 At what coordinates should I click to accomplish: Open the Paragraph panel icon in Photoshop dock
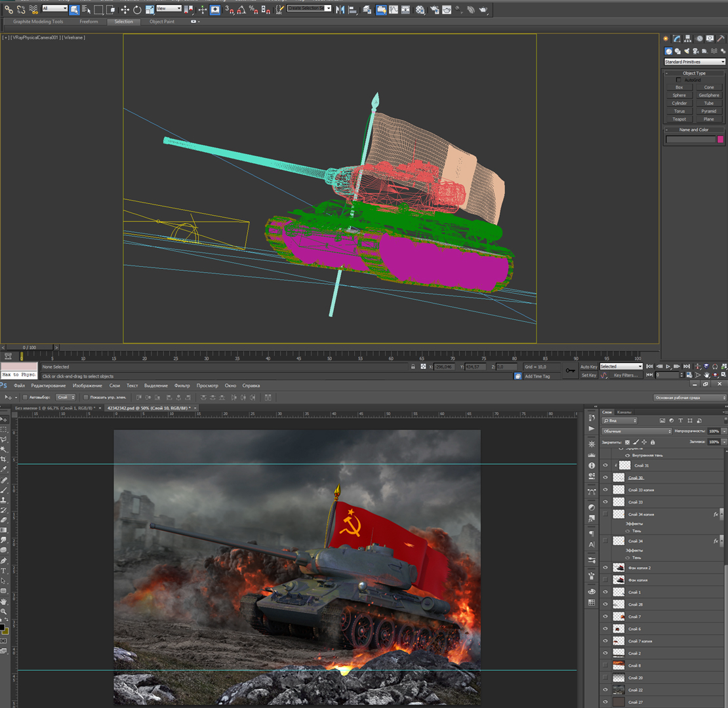click(x=592, y=534)
